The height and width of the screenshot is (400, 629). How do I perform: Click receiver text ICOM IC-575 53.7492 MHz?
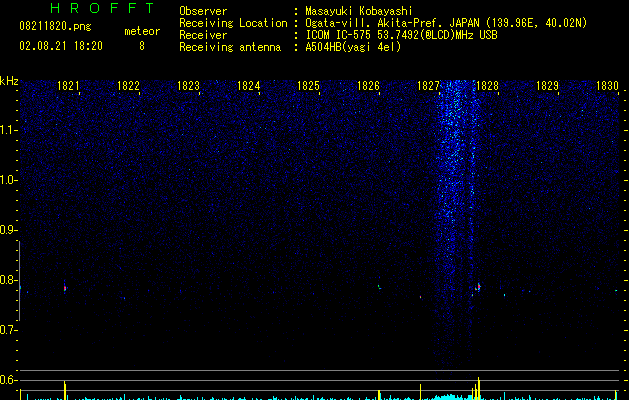click(x=401, y=35)
